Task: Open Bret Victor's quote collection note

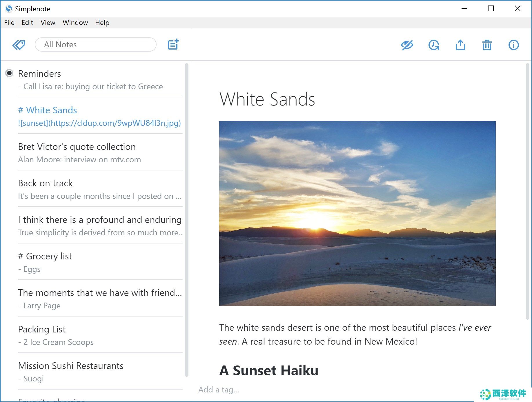Action: [x=100, y=153]
